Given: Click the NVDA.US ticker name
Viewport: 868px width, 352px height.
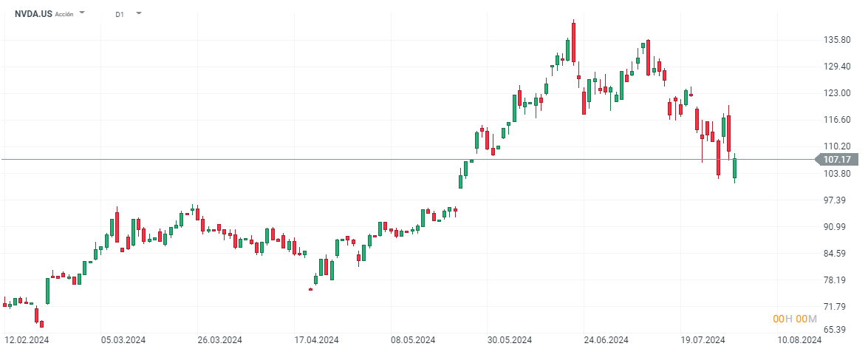Looking at the screenshot, I should pyautogui.click(x=33, y=13).
